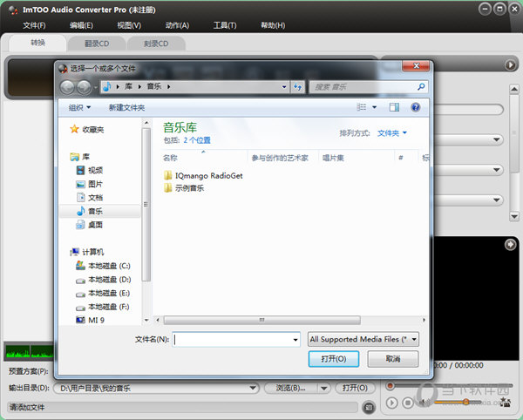Expand the view options dropdown arrow
This screenshot has height=420, width=523.
click(x=374, y=107)
